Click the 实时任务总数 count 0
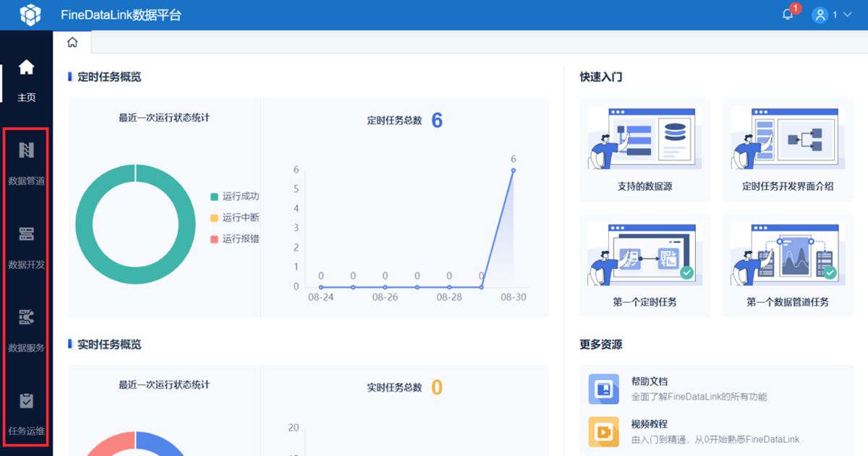Screen dimensions: 868x456 point(437,387)
